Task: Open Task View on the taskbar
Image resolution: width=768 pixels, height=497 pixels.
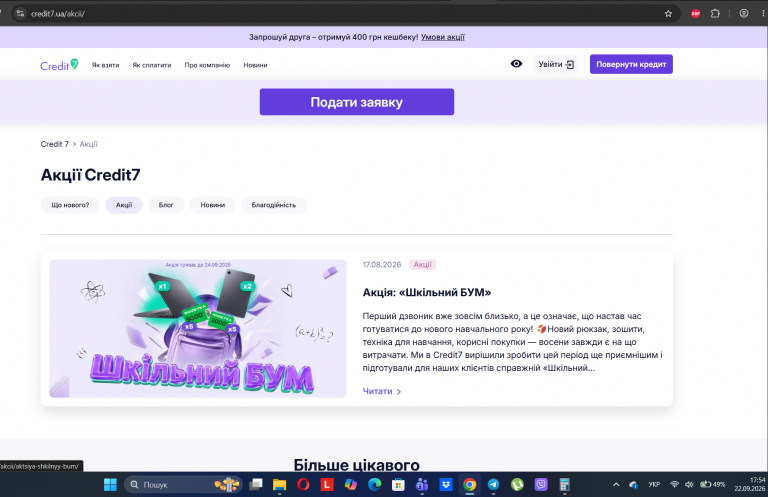Action: pyautogui.click(x=256, y=485)
